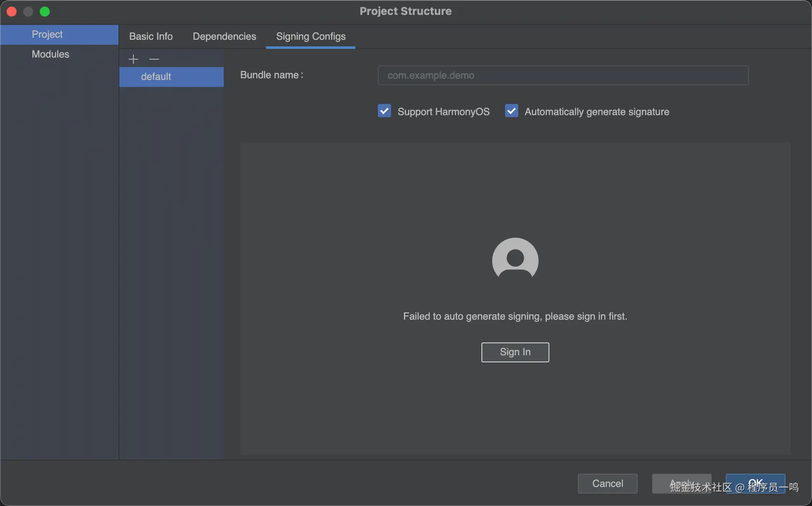Image resolution: width=812 pixels, height=506 pixels.
Task: Uncheck Automatically generate signature
Action: coord(512,111)
